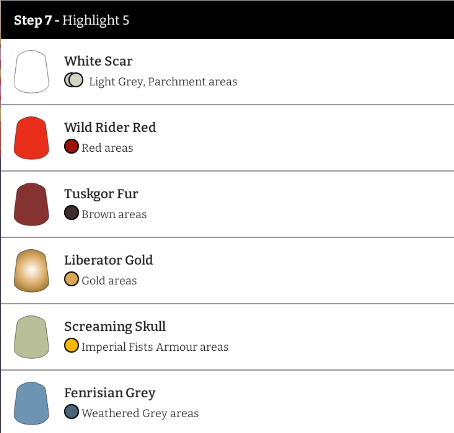
Task: Select the Tuskgor Fur paint pot icon
Action: click(31, 204)
